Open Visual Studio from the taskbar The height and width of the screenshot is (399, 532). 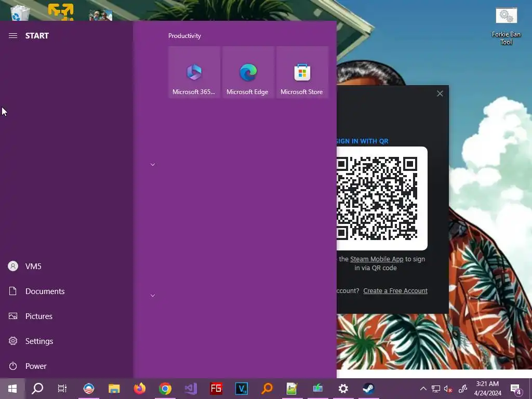pyautogui.click(x=190, y=389)
